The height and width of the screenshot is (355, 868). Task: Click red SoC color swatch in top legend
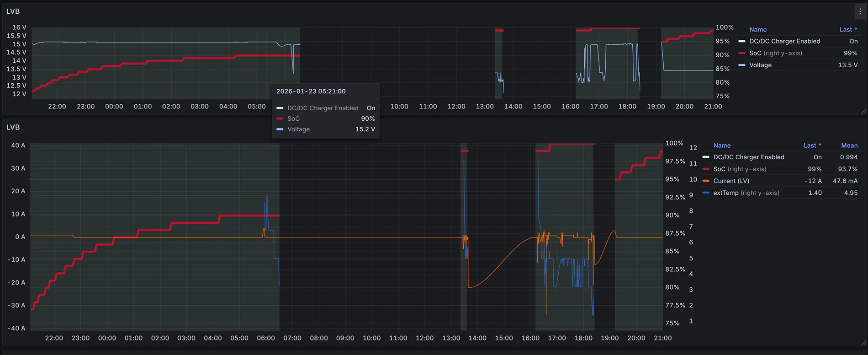pyautogui.click(x=742, y=53)
